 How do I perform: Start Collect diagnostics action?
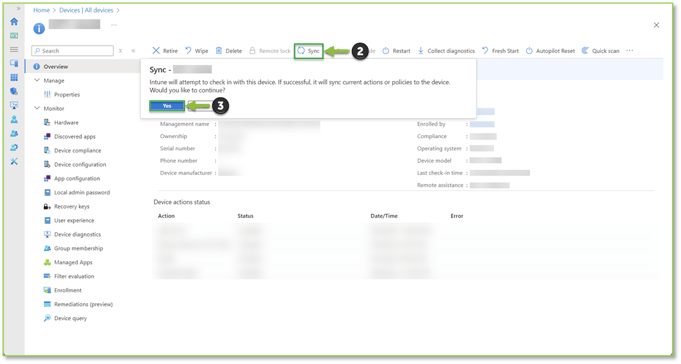(446, 51)
